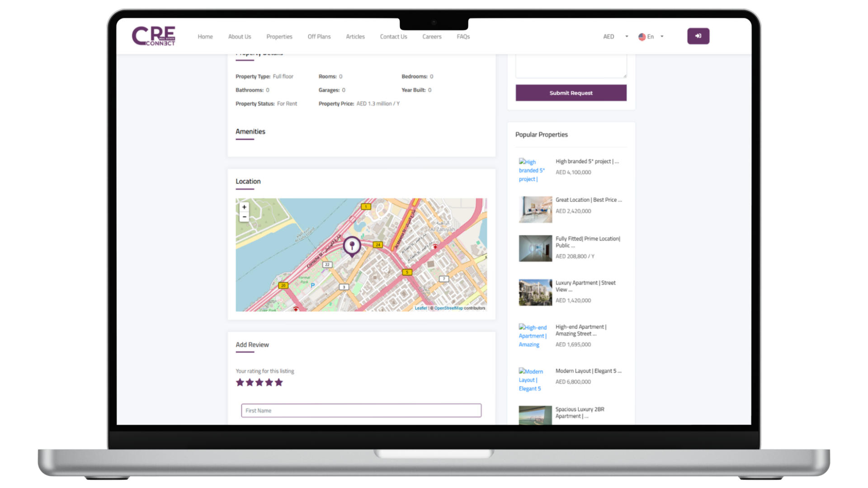The width and height of the screenshot is (868, 488).
Task: Open Luxury Apartment | Street View listing
Action: coord(585,286)
